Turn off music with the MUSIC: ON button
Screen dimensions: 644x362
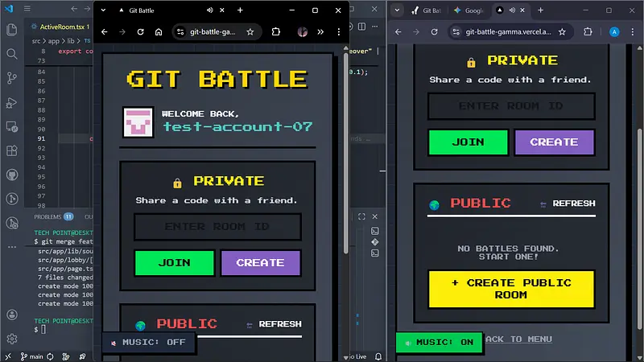[x=439, y=342]
